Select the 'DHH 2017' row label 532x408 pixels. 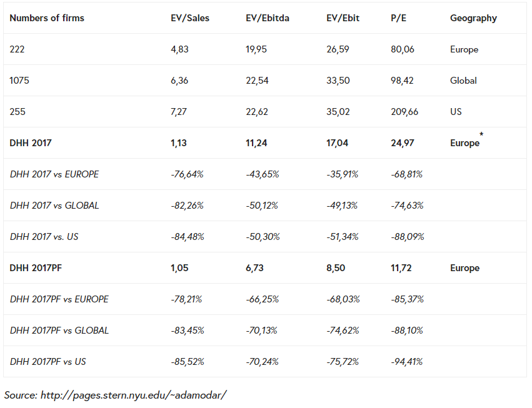pos(31,143)
